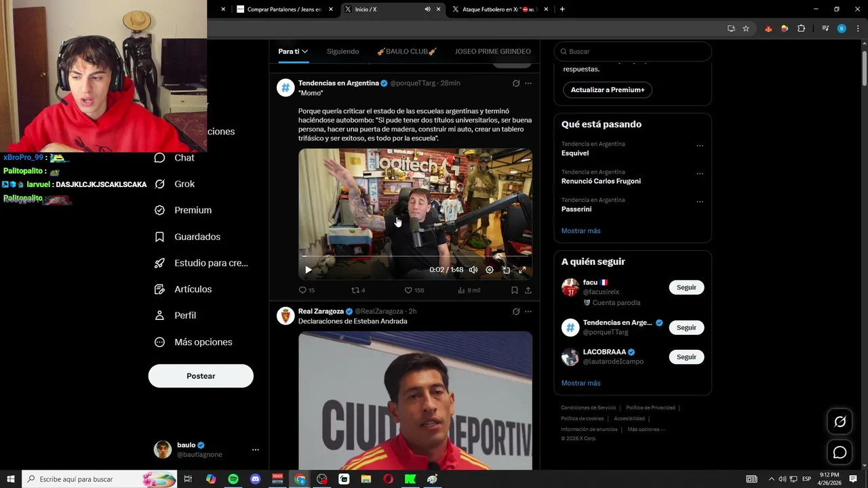Open more options for the Passerini trend

point(700,202)
